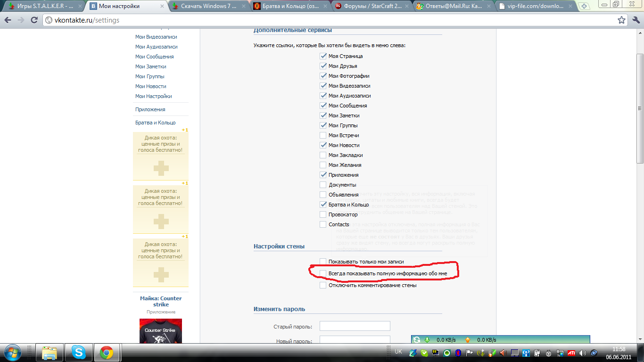Open the white speaker volume tray icon
The width and height of the screenshot is (644, 362).
pos(582,353)
